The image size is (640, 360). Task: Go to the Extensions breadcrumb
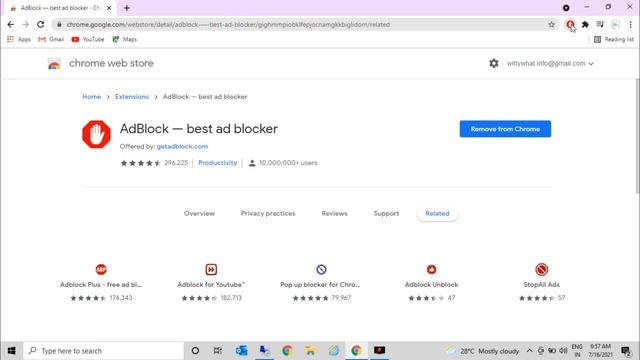click(x=132, y=97)
